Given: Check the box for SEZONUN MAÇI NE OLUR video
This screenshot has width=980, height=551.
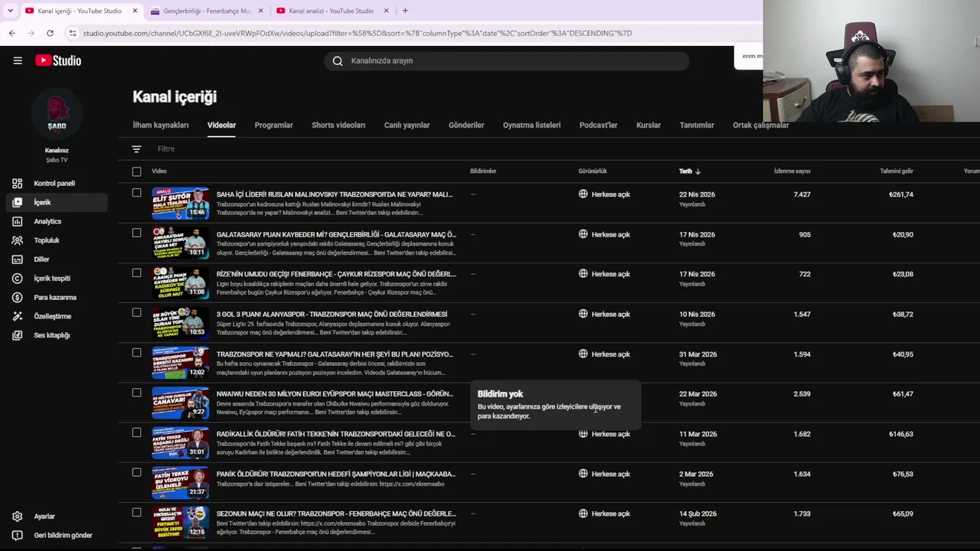Looking at the screenshot, I should (136, 512).
